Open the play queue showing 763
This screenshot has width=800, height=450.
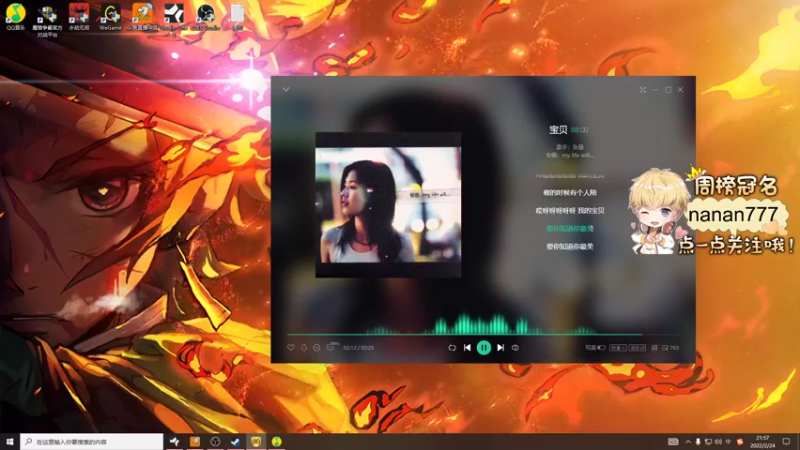pos(670,347)
